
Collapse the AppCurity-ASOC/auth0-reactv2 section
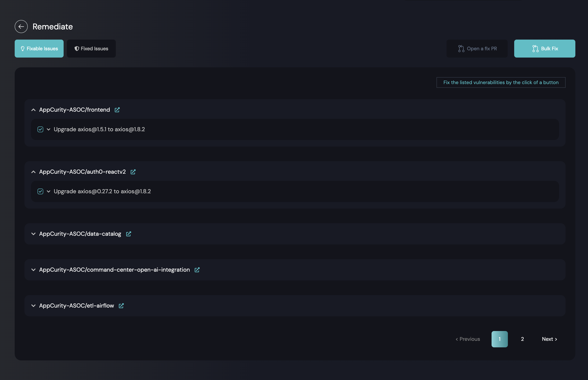33,172
